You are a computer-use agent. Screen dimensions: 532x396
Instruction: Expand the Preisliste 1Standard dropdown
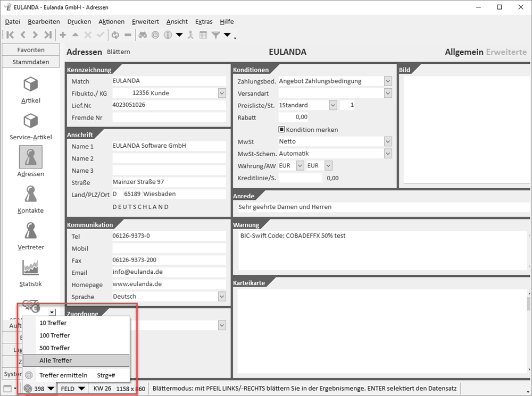[x=333, y=105]
